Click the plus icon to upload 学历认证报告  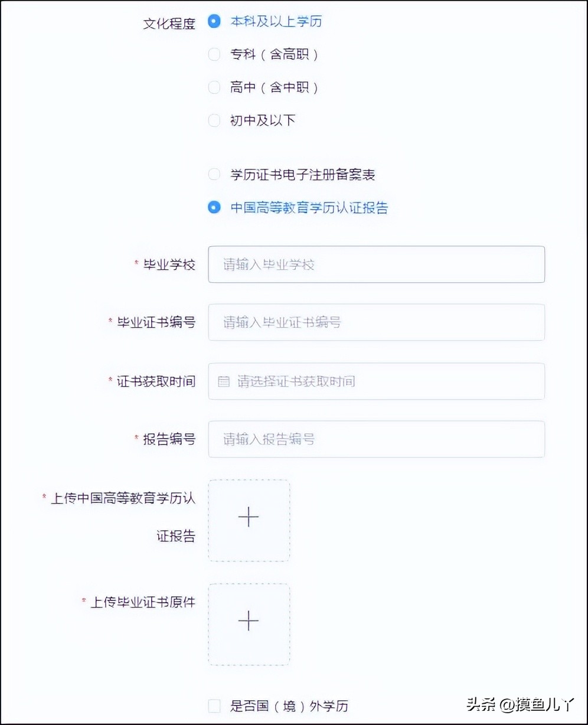point(249,517)
